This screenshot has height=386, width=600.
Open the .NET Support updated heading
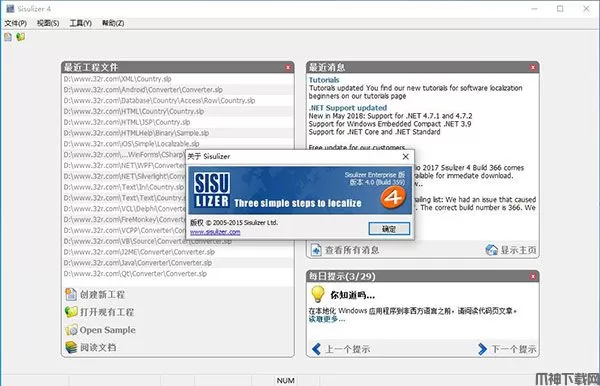(x=347, y=108)
